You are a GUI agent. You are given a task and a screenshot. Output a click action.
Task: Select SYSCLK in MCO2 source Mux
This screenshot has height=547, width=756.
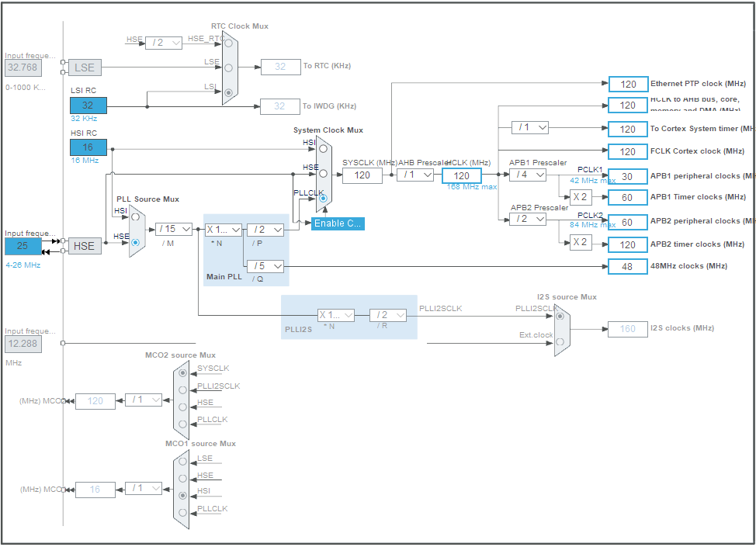pos(182,373)
